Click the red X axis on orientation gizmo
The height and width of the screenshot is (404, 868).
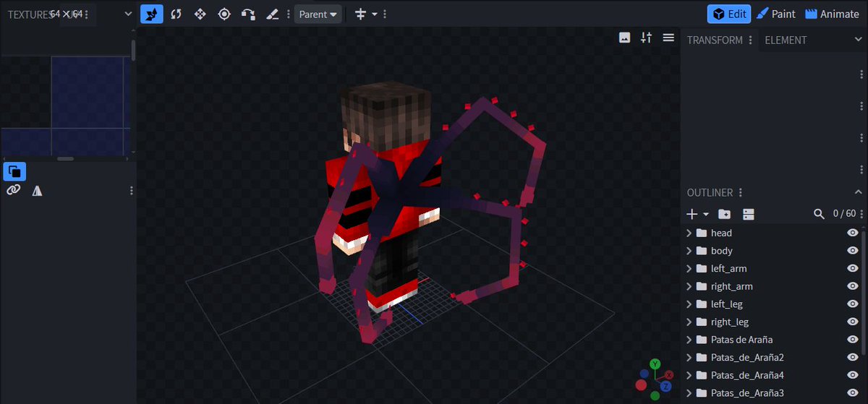669,375
